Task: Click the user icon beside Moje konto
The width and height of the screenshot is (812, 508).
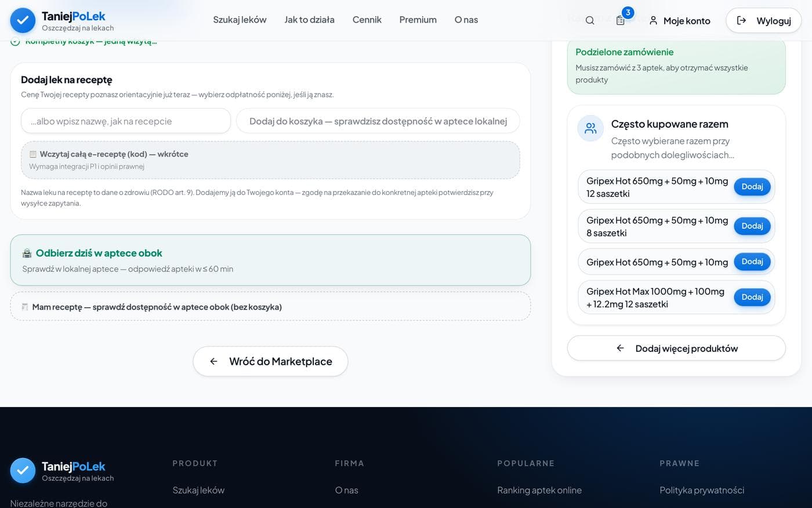Action: pyautogui.click(x=653, y=20)
